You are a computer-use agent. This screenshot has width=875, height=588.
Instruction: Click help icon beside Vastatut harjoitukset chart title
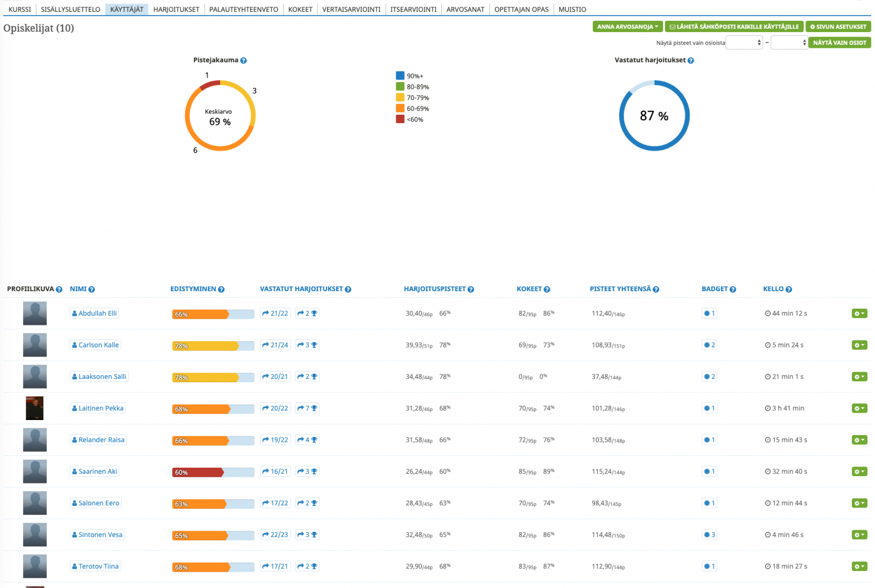(691, 61)
